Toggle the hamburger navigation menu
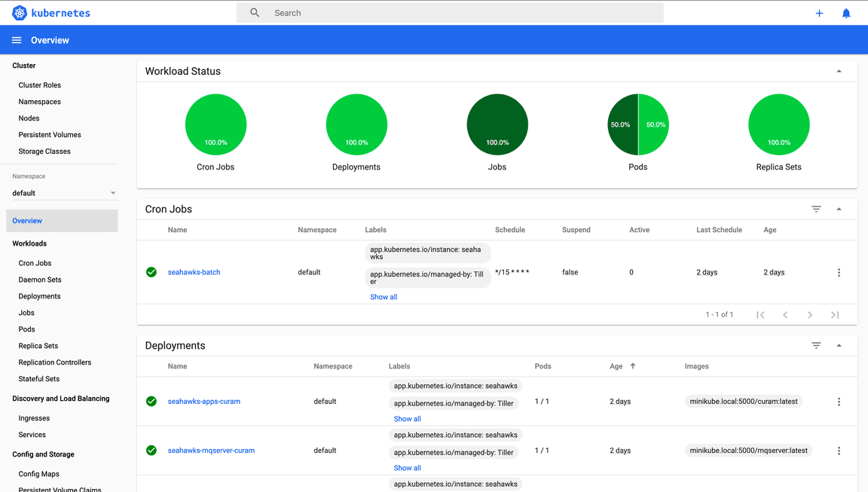The image size is (868, 492). [17, 41]
